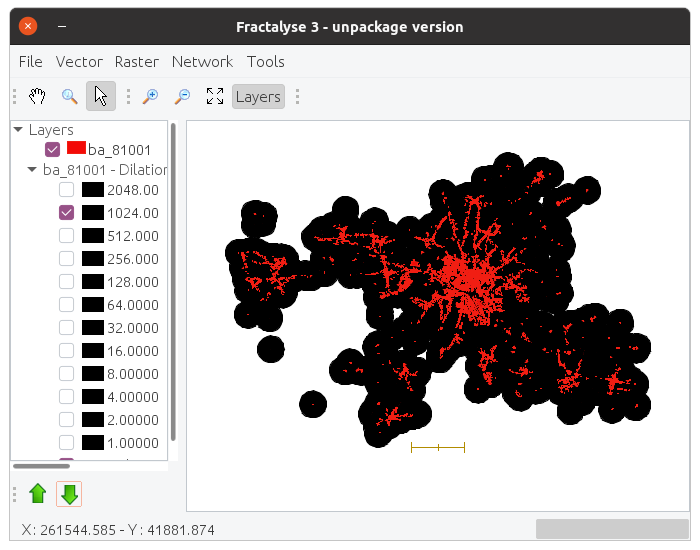Toggle the Layers panel button
This screenshot has width=700, height=550.
(258, 97)
